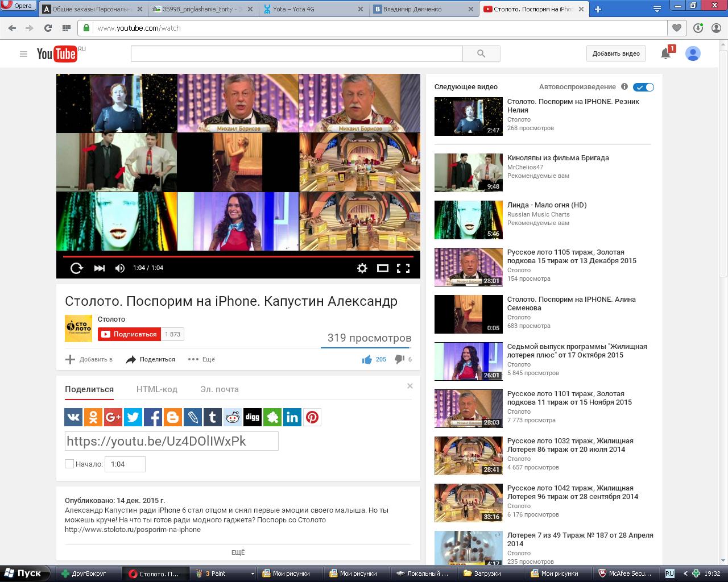
Task: Expand the description with ЕЩЁ
Action: point(238,552)
